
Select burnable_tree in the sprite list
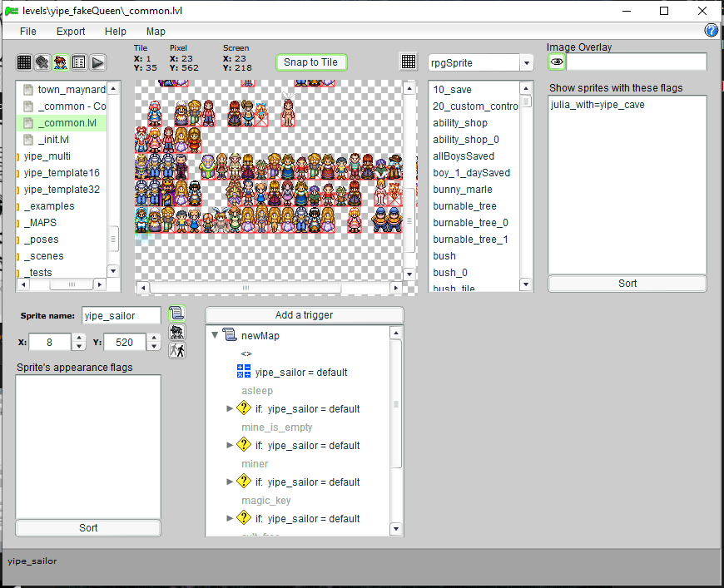pos(464,206)
